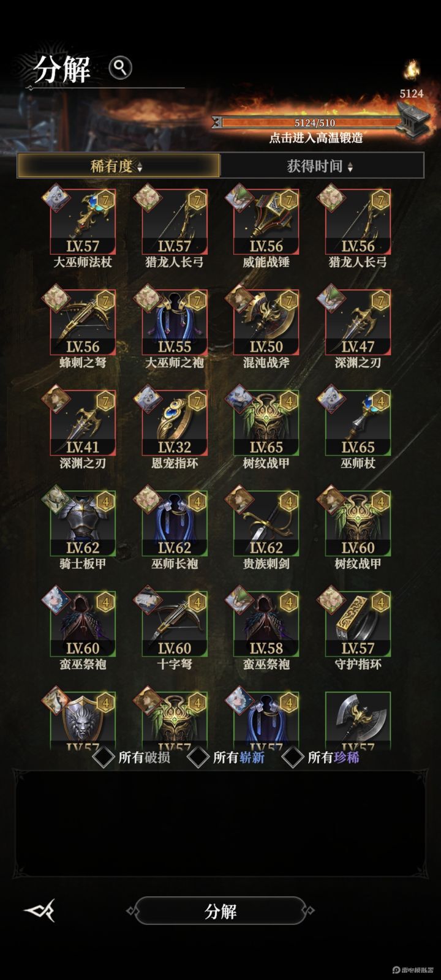The height and width of the screenshot is (980, 441).
Task: Select the 威能战锤 hammer item
Action: tap(266, 222)
